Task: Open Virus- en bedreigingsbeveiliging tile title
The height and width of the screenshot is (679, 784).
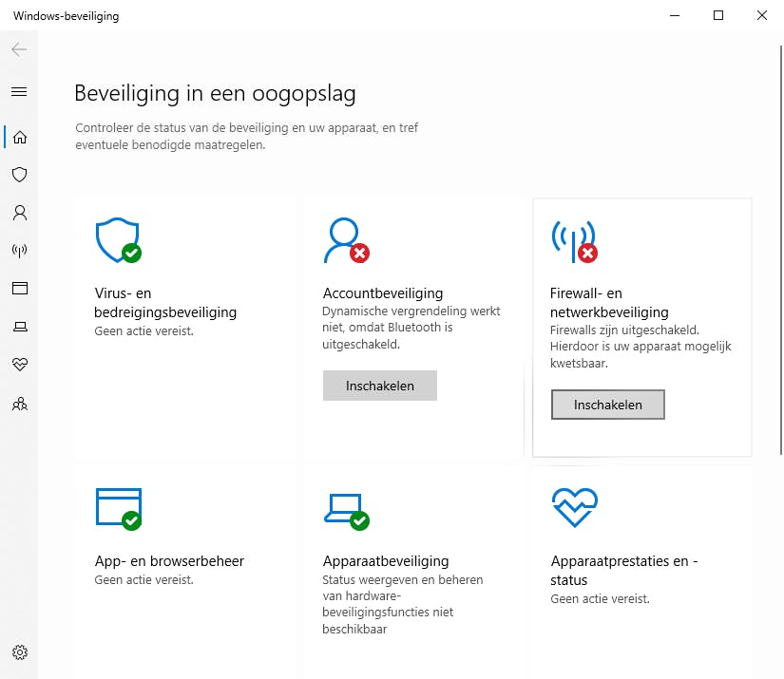Action: click(x=165, y=303)
